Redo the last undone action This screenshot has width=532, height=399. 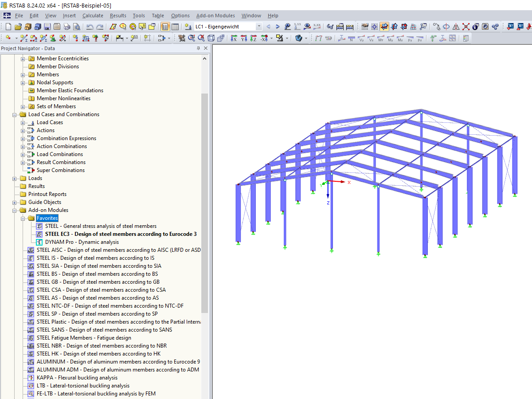pos(100,27)
